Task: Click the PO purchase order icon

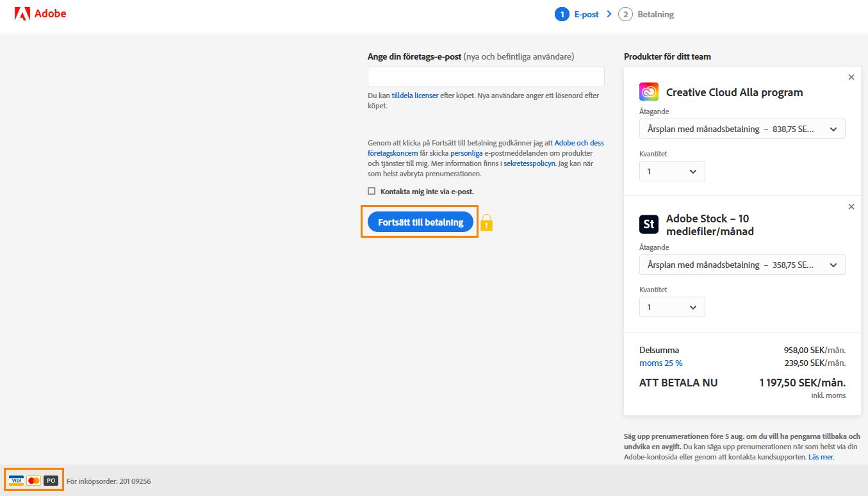Action: tap(51, 480)
